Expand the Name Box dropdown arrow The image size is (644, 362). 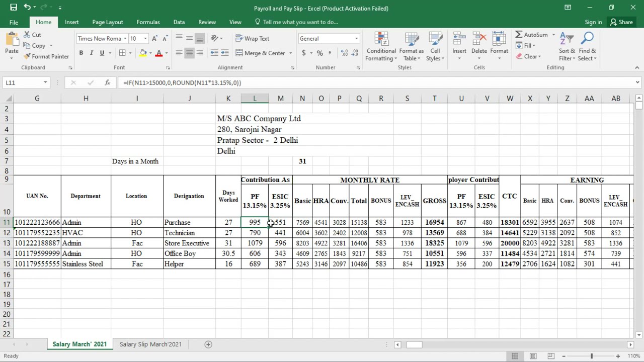click(x=45, y=82)
